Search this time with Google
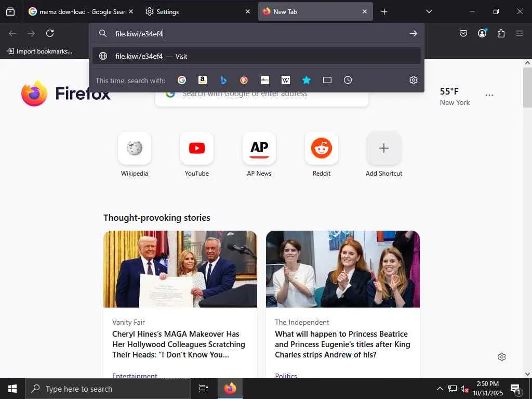532x399 pixels. tap(182, 80)
